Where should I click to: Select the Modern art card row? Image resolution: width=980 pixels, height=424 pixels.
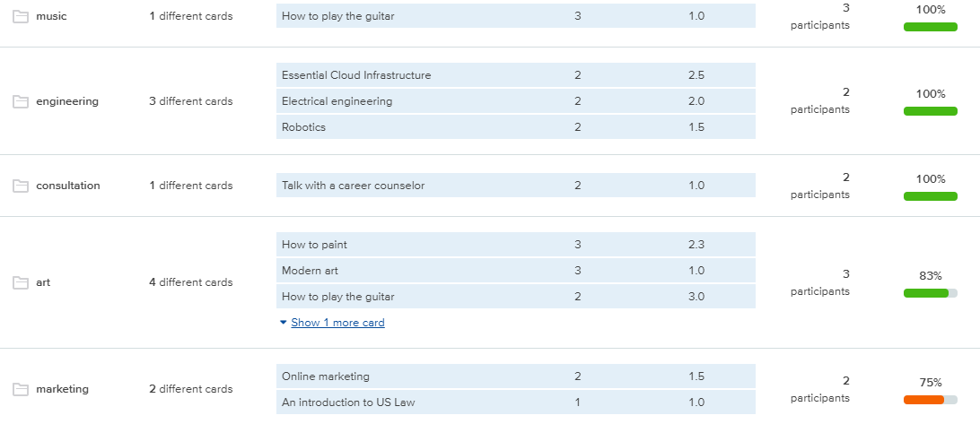(516, 271)
